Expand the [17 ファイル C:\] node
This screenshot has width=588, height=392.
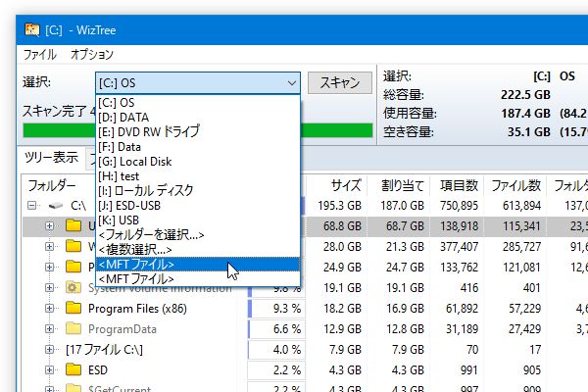coord(49,350)
